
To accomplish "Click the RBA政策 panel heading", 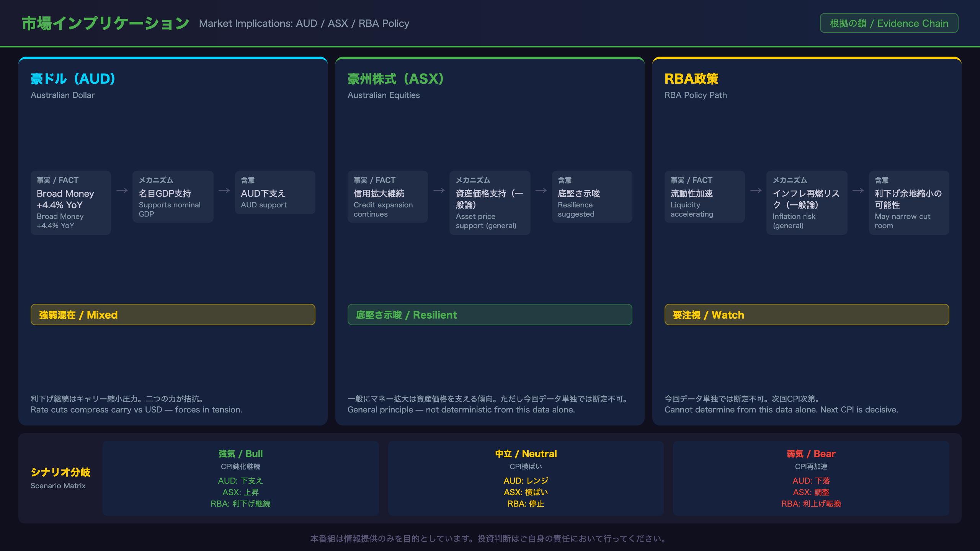I will (691, 79).
